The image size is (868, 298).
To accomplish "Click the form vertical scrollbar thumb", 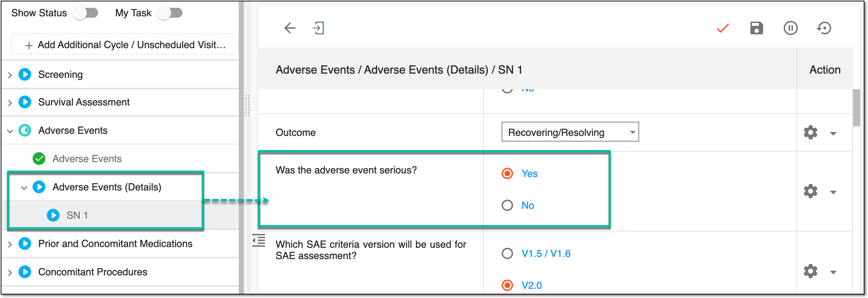I will [856, 108].
